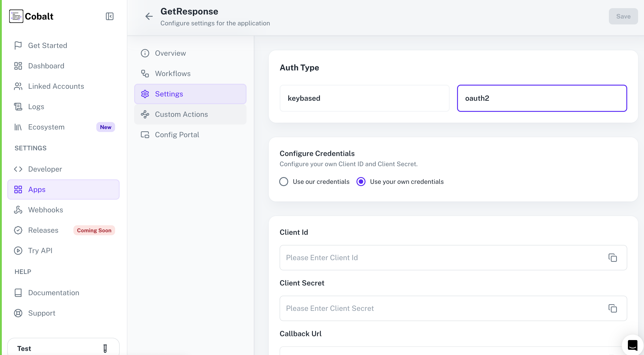This screenshot has width=644, height=355.
Task: Click the Cobalt logo icon
Action: [16, 16]
